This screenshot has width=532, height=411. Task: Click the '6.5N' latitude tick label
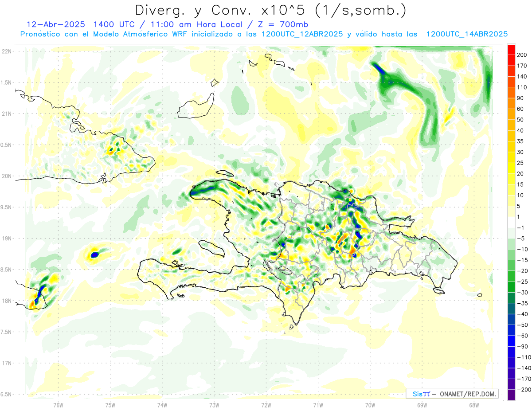point(7,394)
